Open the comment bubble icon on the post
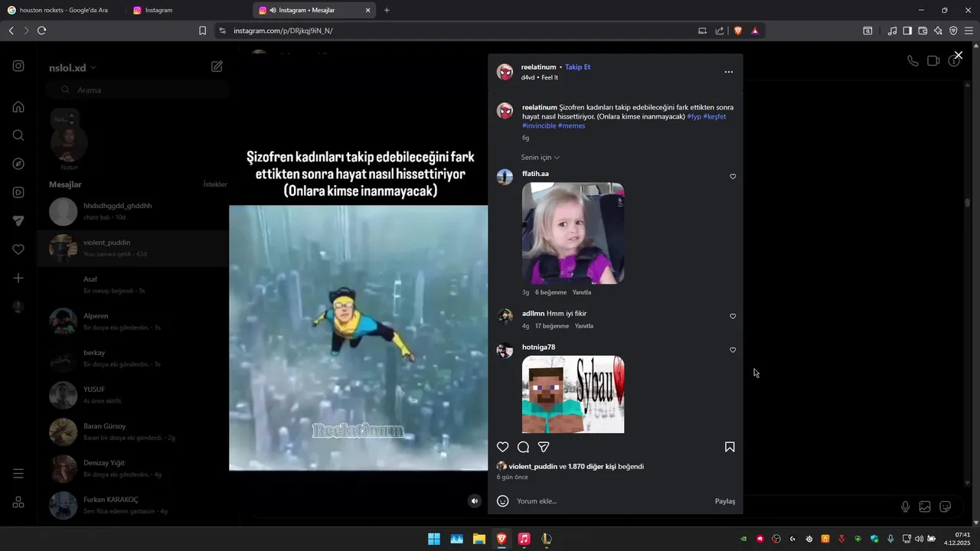The width and height of the screenshot is (980, 551). pyautogui.click(x=523, y=447)
